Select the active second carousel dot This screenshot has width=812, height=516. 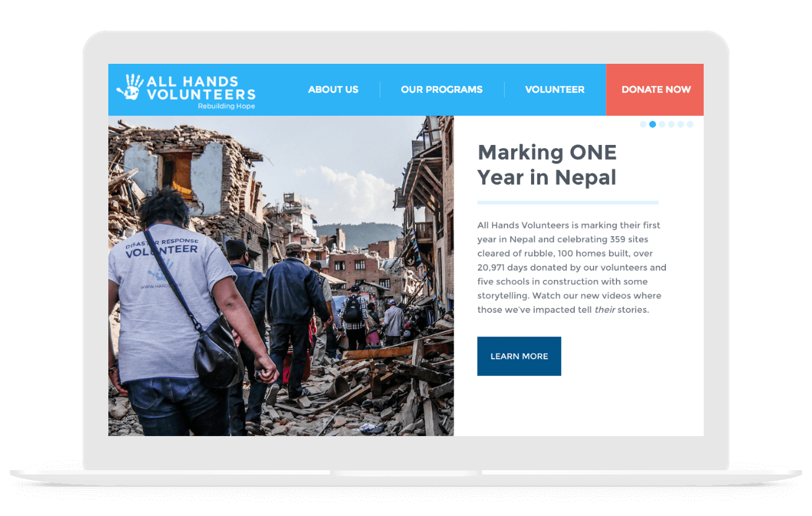[652, 125]
